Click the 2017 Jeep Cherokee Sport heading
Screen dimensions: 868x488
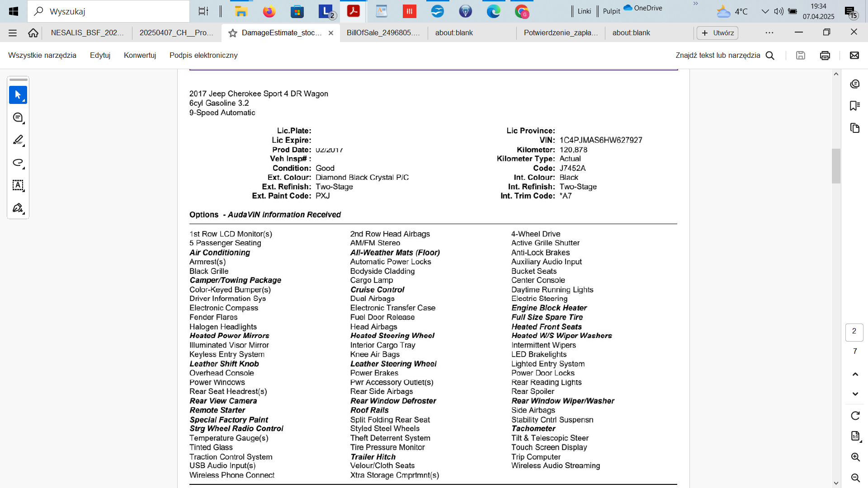coord(259,94)
